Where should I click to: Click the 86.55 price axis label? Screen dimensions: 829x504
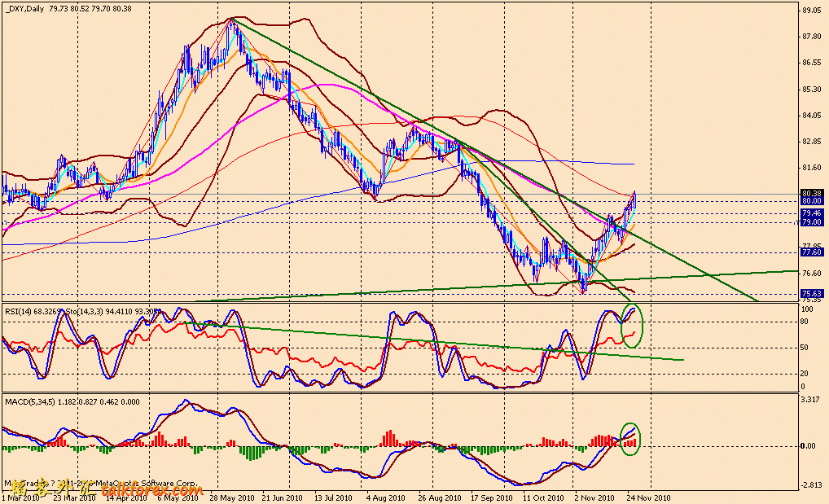812,63
